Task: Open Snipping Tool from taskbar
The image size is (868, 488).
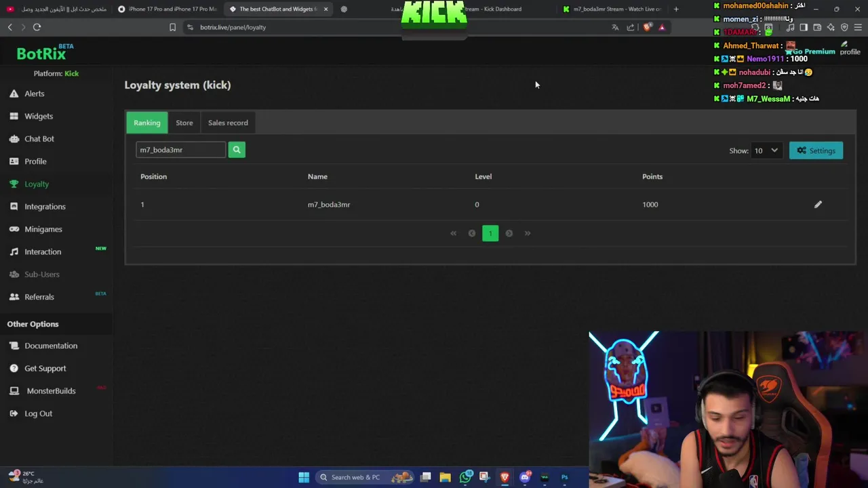Action: pos(484,477)
